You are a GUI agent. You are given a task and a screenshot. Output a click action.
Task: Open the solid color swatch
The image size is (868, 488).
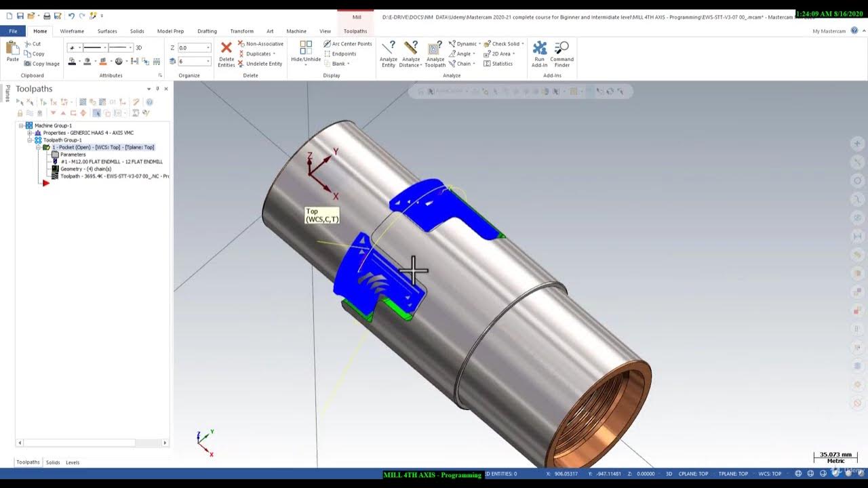point(89,61)
